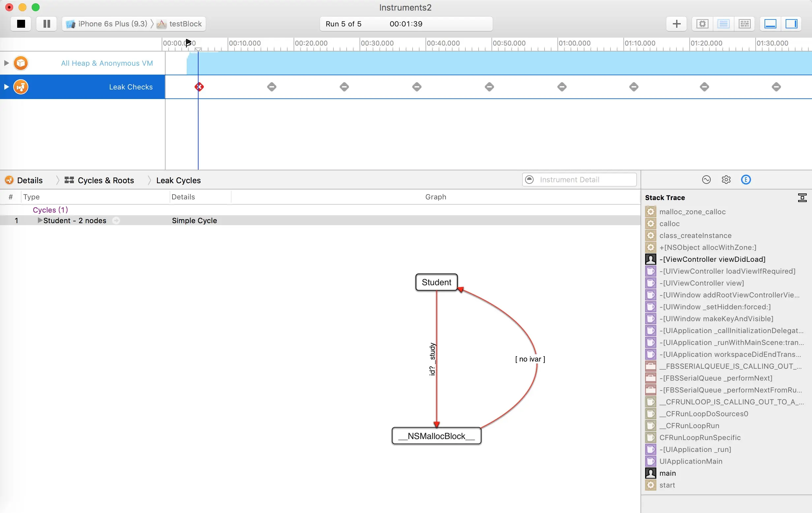Screen dimensions: 812x513
Task: Stop the recording with the stop button
Action: [21, 24]
